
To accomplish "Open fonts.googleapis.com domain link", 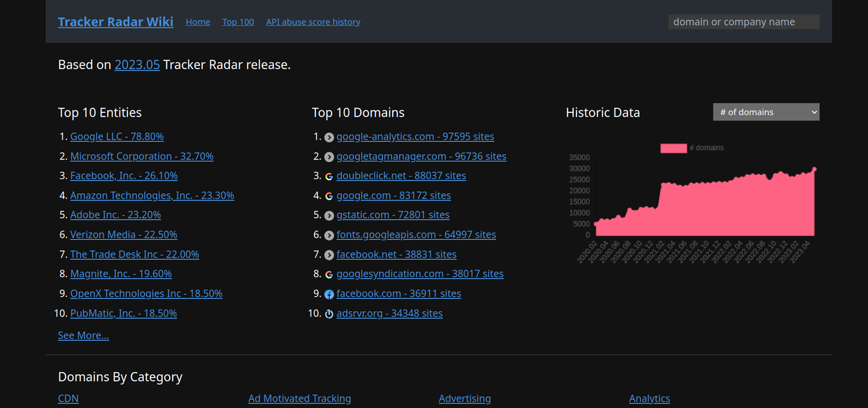I will point(416,234).
